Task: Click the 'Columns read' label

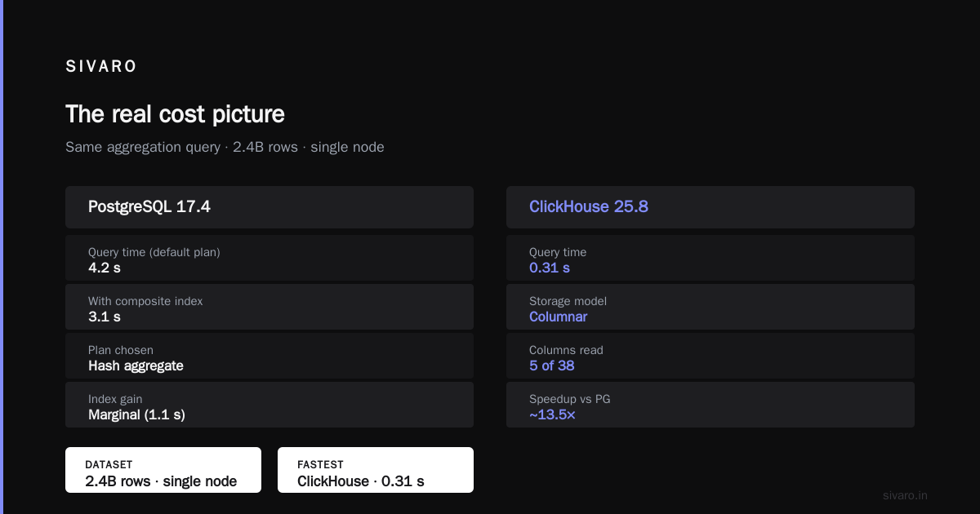Action: [x=566, y=350]
